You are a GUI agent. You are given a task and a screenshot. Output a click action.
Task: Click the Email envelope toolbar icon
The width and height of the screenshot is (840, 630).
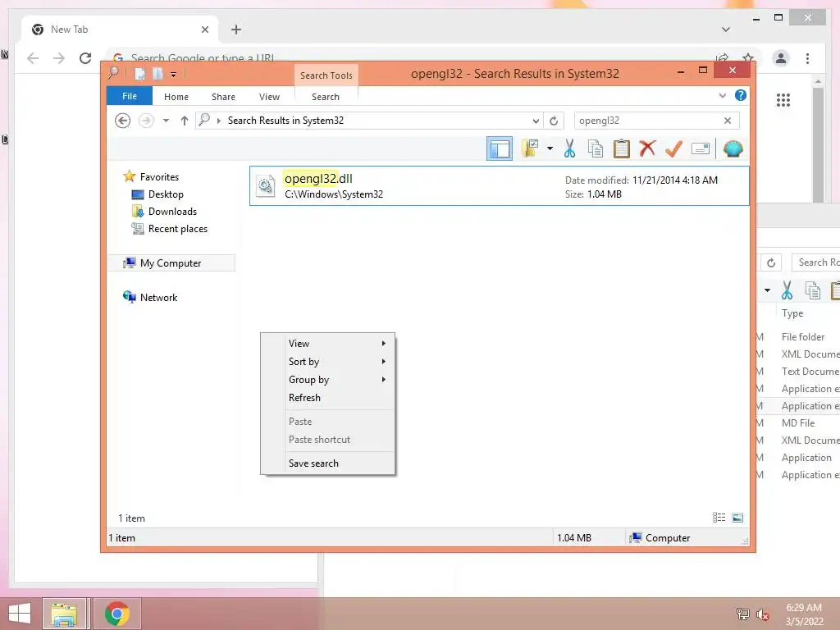tap(701, 148)
